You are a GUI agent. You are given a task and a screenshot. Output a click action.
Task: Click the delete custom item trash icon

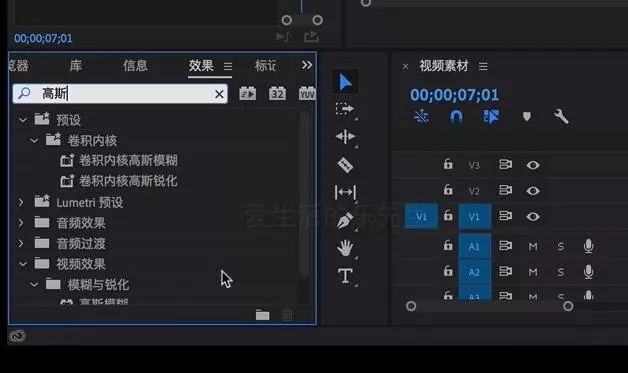tap(287, 315)
